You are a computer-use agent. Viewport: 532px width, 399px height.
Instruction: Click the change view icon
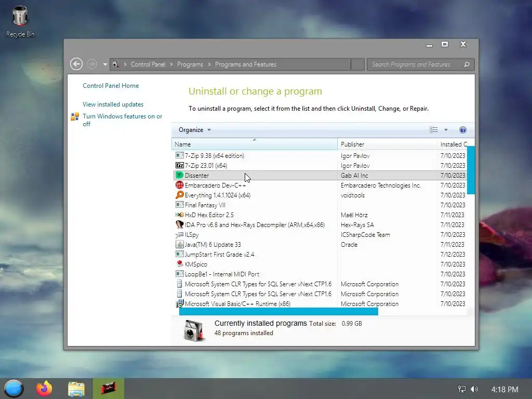coord(434,129)
